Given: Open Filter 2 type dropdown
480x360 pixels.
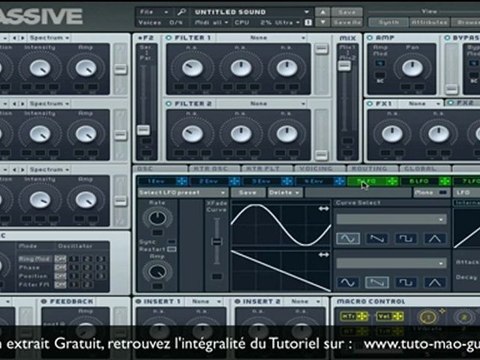Looking at the screenshot, I should tap(260, 104).
